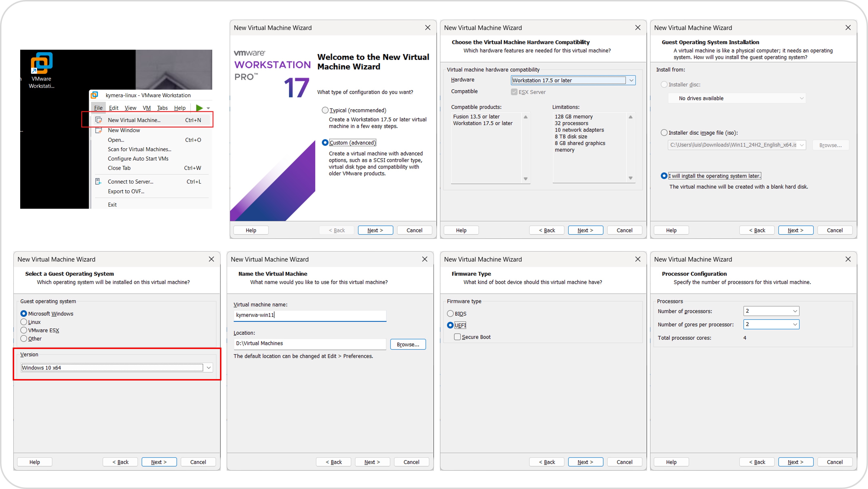Open Number of cores per processor dropdown

(x=771, y=325)
